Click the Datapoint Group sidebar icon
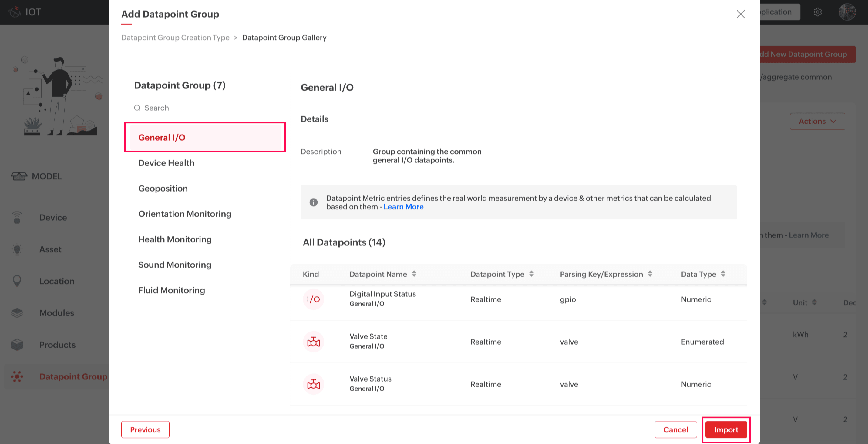The width and height of the screenshot is (868, 444). click(17, 376)
